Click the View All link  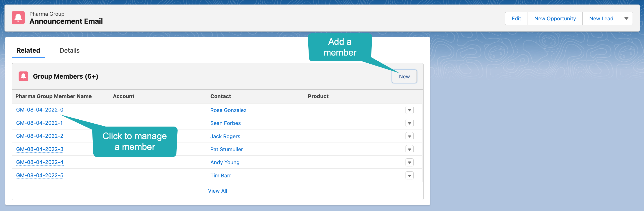click(x=217, y=191)
